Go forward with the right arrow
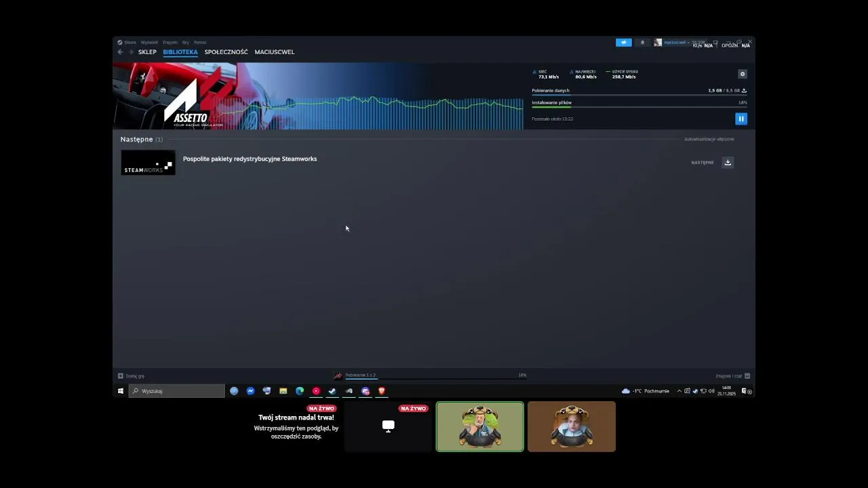The width and height of the screenshot is (868, 488). coord(131,52)
